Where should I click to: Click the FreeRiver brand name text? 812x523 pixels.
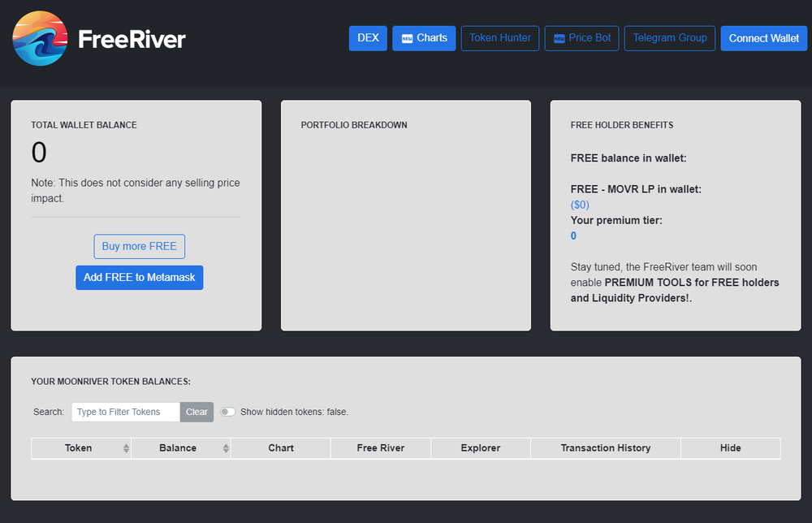132,39
